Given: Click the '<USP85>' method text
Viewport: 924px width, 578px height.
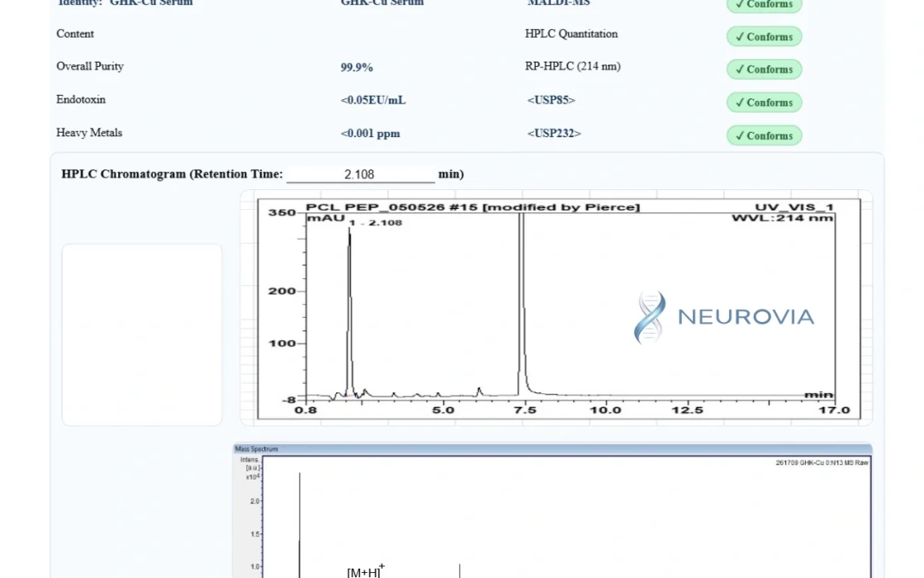Looking at the screenshot, I should [x=551, y=99].
